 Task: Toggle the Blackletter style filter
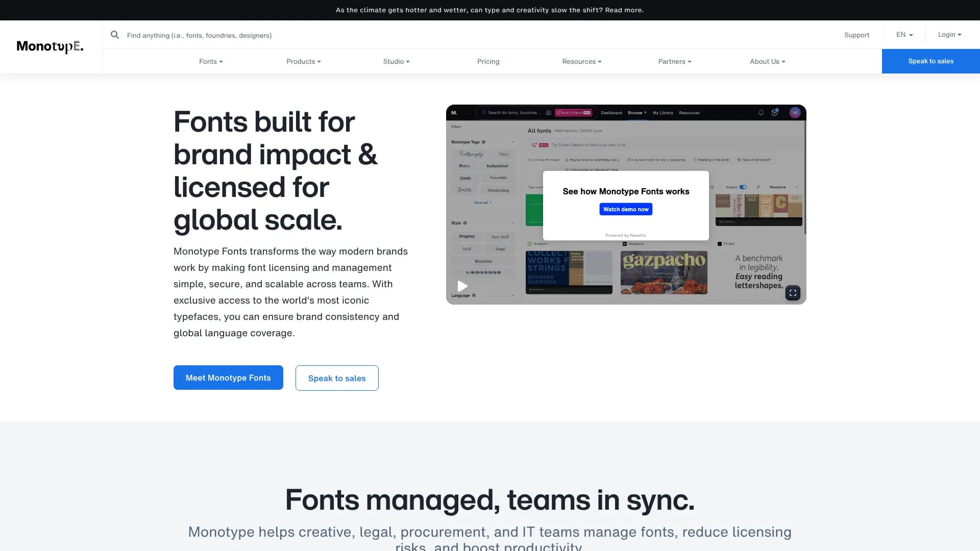(x=483, y=261)
